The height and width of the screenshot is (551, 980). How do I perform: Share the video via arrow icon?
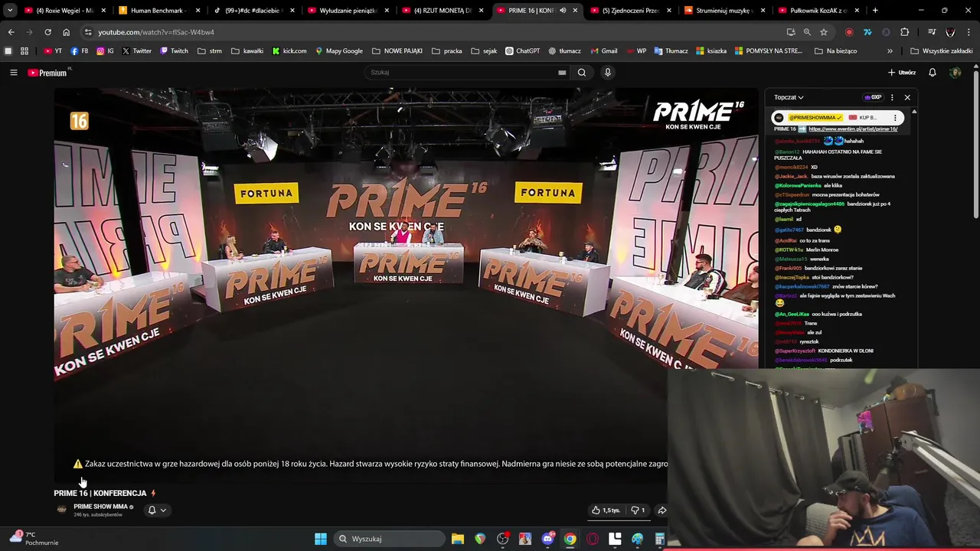(x=661, y=510)
